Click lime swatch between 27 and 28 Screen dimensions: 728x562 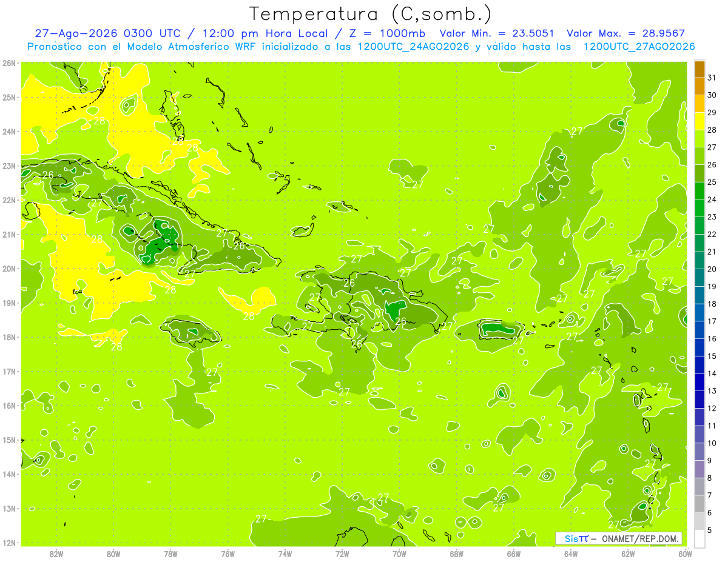coord(699,138)
